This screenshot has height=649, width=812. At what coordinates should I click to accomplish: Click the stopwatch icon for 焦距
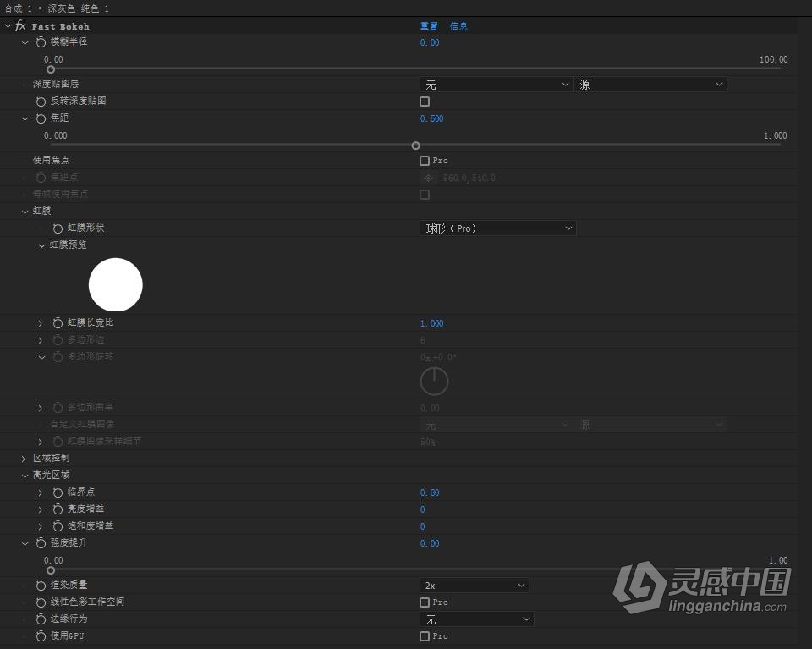pyautogui.click(x=41, y=118)
